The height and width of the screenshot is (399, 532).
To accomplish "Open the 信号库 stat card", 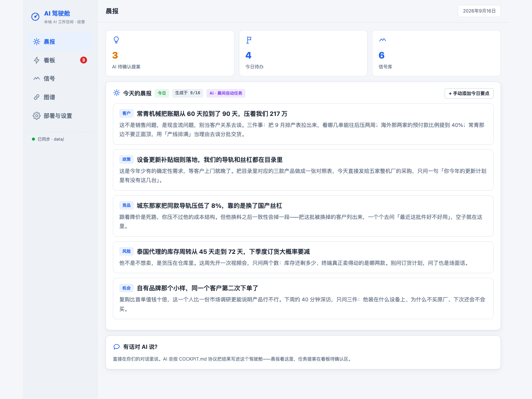I will coord(436,53).
